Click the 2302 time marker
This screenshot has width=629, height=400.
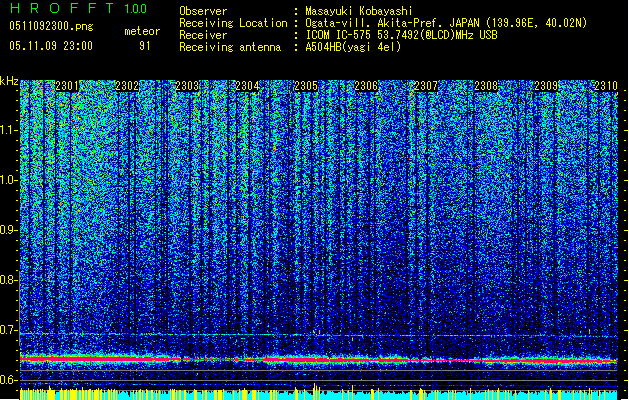click(x=127, y=86)
